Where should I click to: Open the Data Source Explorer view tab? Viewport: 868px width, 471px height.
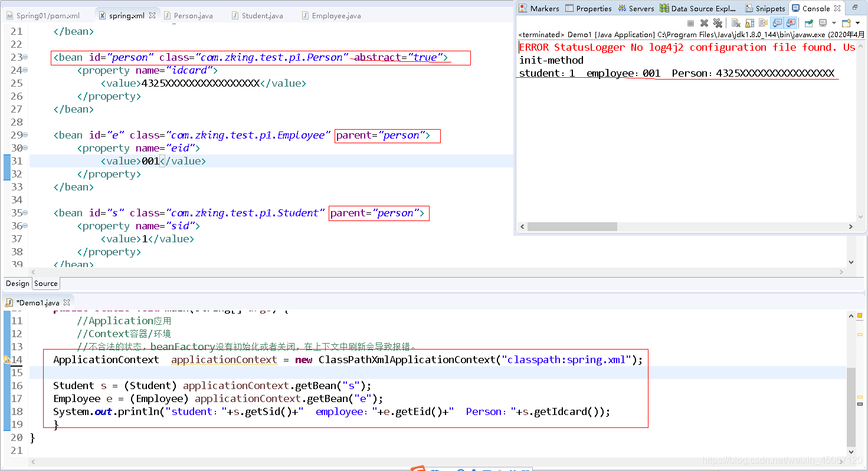coord(698,8)
